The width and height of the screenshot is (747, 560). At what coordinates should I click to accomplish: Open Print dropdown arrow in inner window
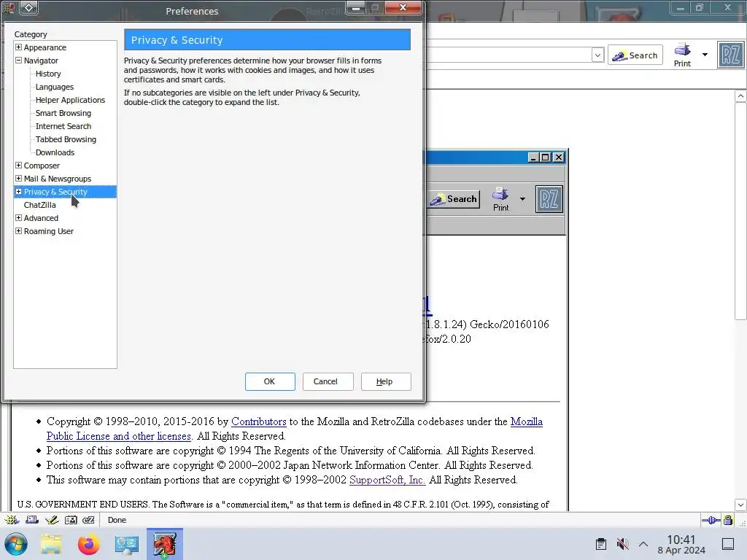coord(522,199)
